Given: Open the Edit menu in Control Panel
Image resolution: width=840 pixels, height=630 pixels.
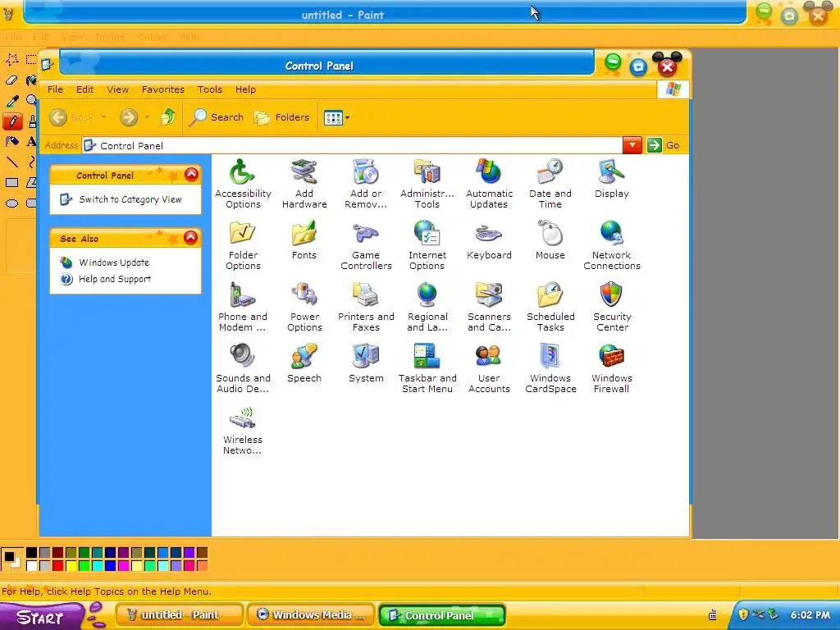Looking at the screenshot, I should point(84,89).
